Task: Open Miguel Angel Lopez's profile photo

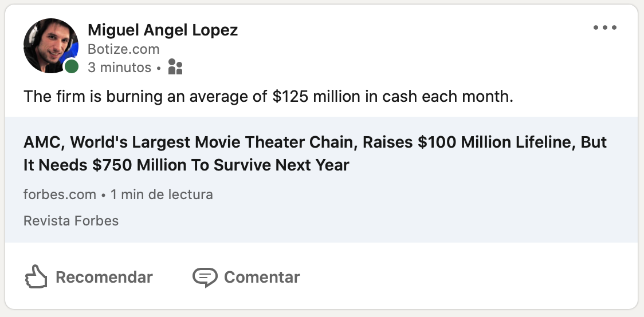Action: (50, 46)
